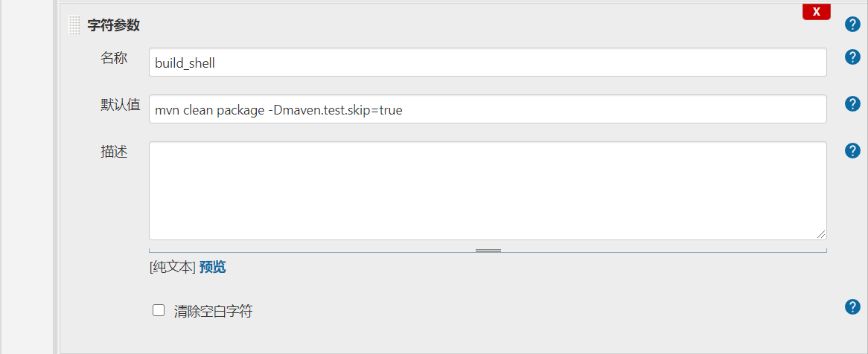868x354 pixels.
Task: Click the 描述 label
Action: point(114,152)
